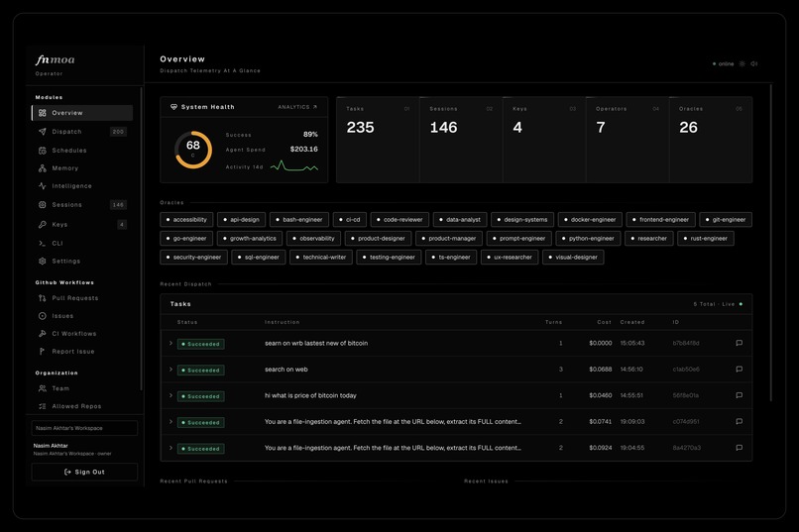Click the $0.0924 cost value
The height and width of the screenshot is (532, 799).
click(601, 448)
